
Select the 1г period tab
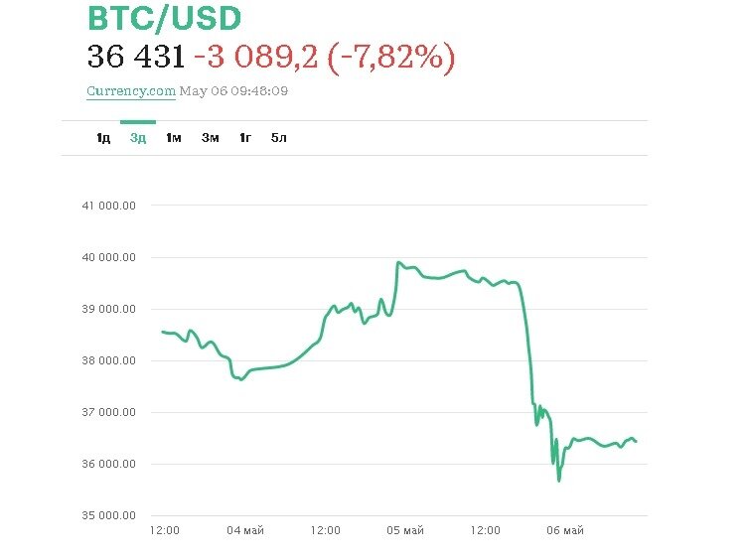click(x=244, y=137)
